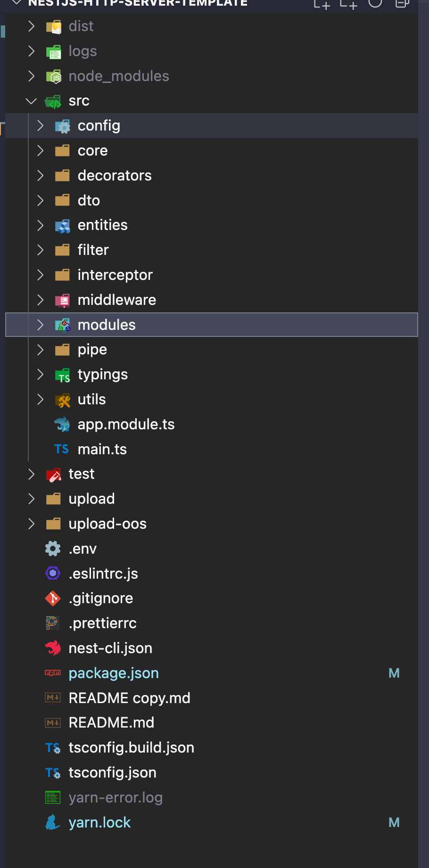Open the tsconfig.build.json file
Image resolution: width=429 pixels, height=868 pixels.
131,748
